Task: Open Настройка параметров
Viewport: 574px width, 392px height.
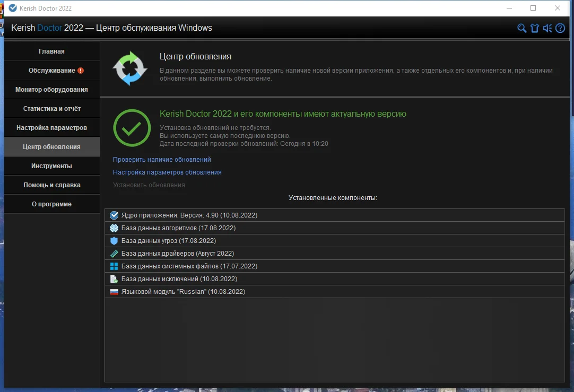Action: [x=51, y=128]
